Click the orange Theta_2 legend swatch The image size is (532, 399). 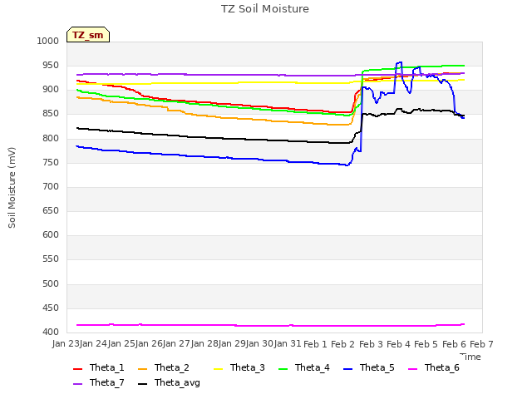(x=142, y=369)
